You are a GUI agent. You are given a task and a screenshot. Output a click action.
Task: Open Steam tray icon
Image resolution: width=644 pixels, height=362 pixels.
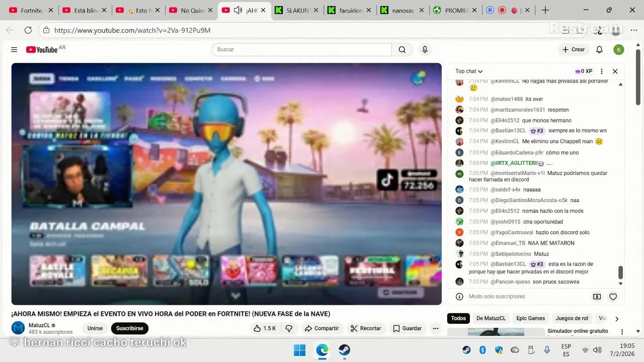tap(466, 350)
